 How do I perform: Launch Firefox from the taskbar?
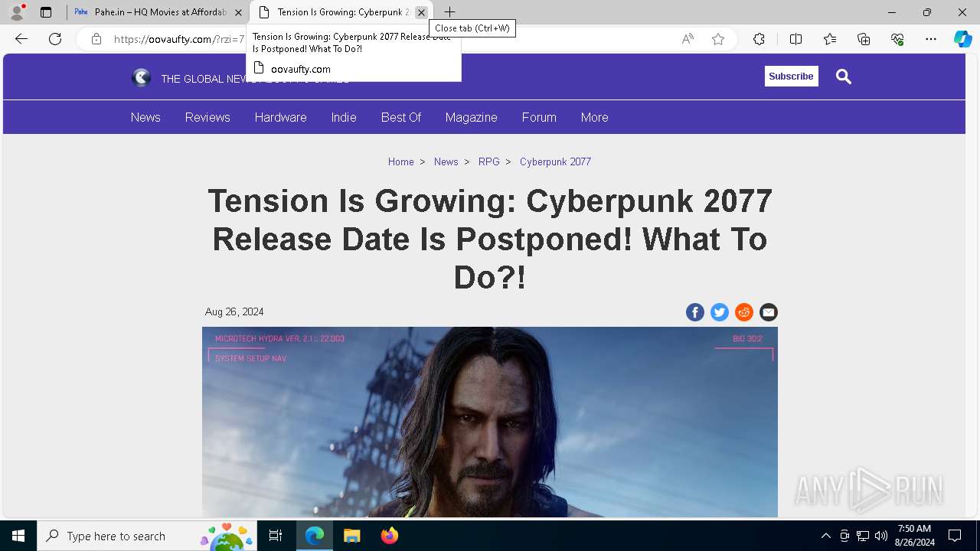(x=389, y=536)
